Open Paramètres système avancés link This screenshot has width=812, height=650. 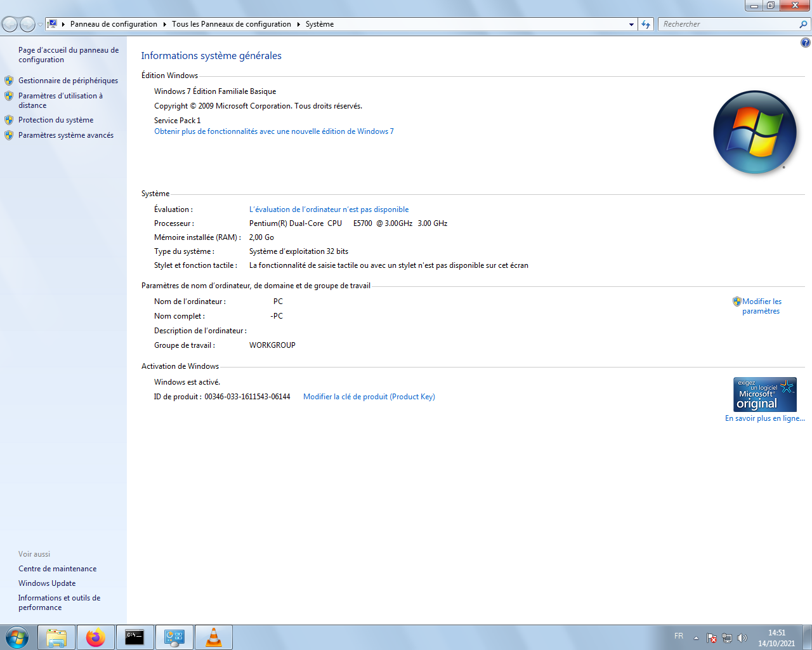(66, 135)
